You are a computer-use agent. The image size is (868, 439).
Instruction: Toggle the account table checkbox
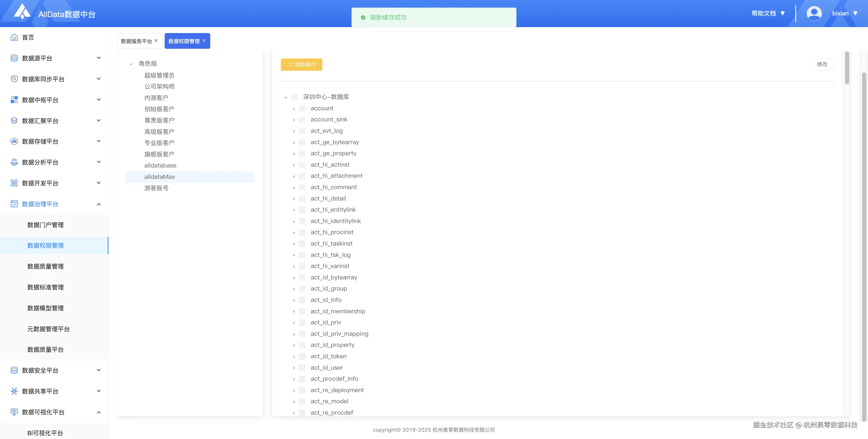point(302,108)
